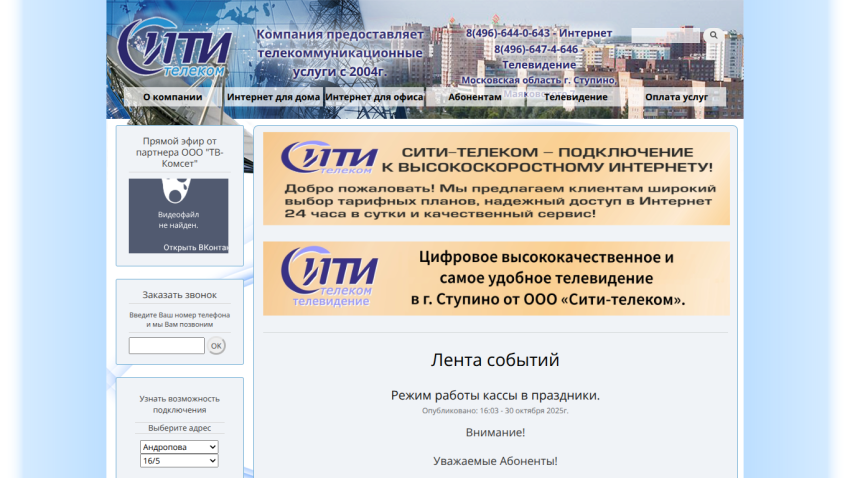This screenshot has width=850, height=478.
Task: Click the digital television banner
Action: 496,279
